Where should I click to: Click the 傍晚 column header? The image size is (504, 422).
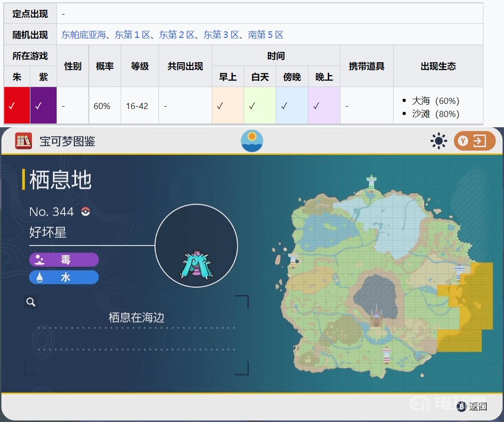click(x=292, y=77)
